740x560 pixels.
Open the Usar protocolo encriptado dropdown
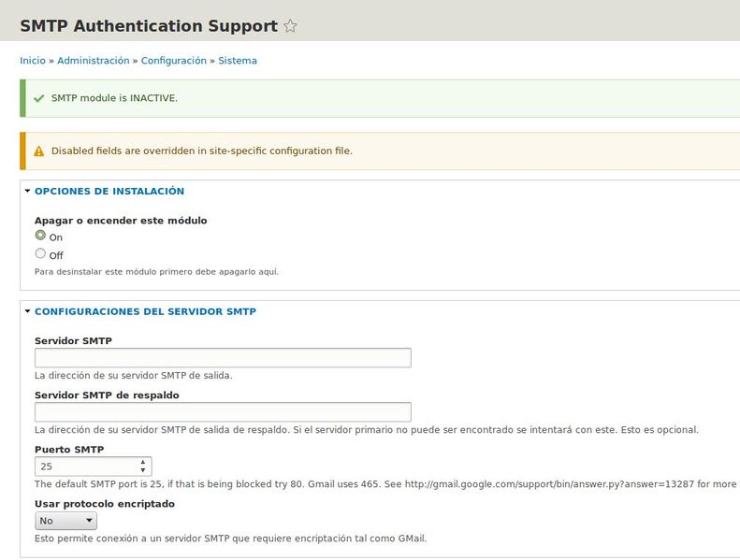(x=66, y=521)
